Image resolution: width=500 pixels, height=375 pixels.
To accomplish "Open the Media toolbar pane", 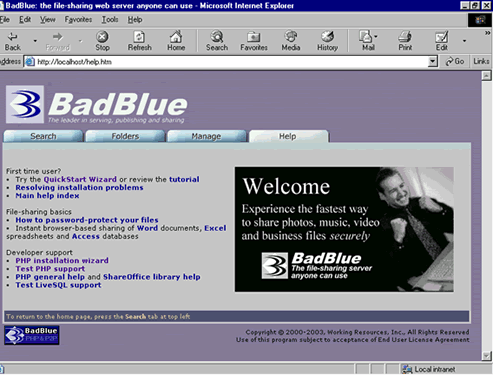I will click(291, 41).
